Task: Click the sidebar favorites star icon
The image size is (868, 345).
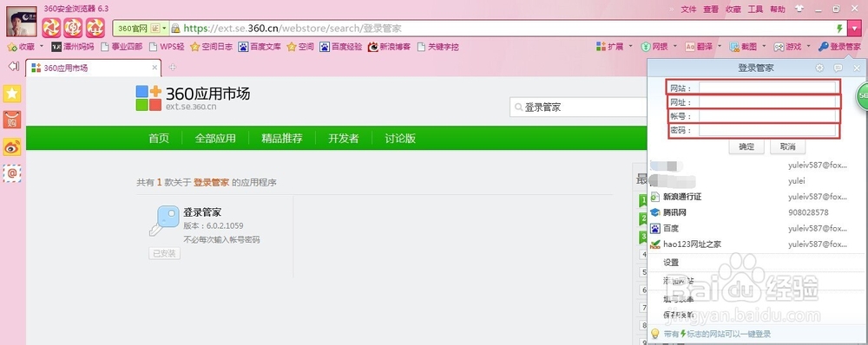Action: 12,94
